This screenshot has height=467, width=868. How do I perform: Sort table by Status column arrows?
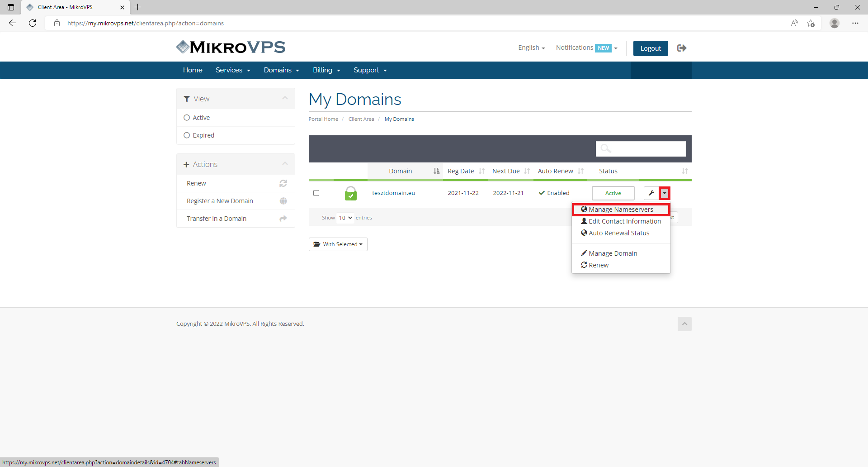pyautogui.click(x=685, y=171)
